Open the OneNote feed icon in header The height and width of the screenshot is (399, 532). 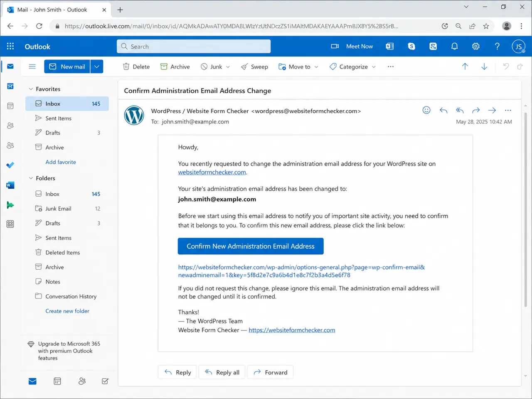pyautogui.click(x=390, y=46)
